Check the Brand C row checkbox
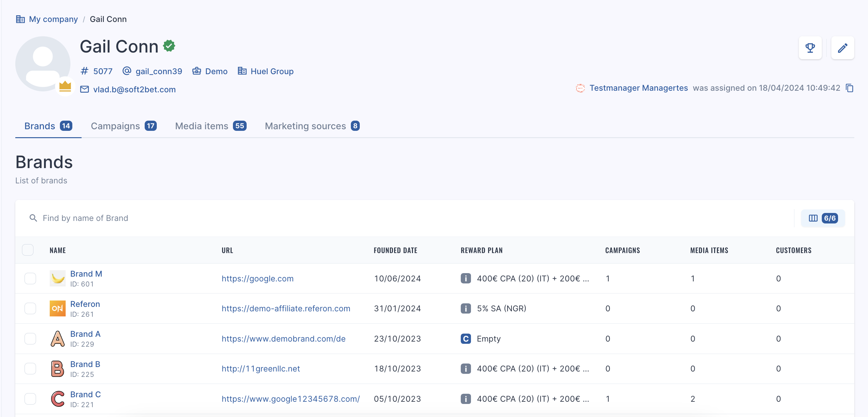Image resolution: width=868 pixels, height=417 pixels. [x=30, y=399]
